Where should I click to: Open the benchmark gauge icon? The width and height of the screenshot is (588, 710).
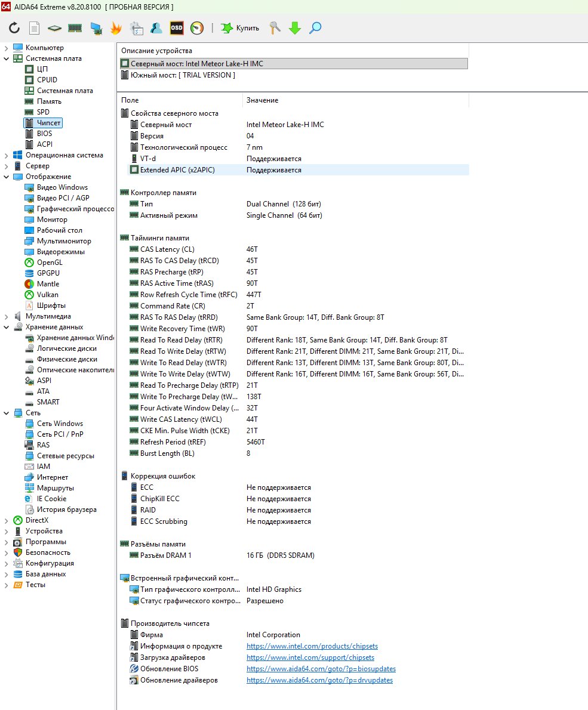197,28
